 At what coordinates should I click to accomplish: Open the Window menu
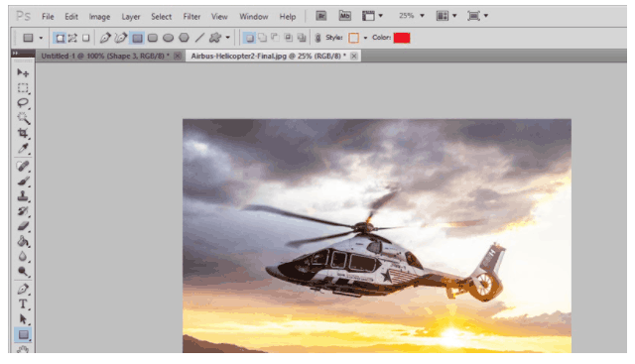point(254,17)
